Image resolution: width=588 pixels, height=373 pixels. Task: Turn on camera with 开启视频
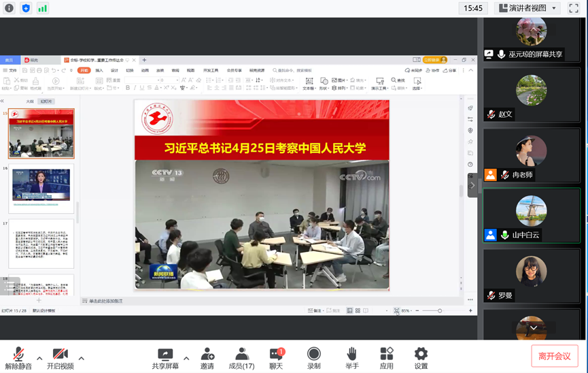pyautogui.click(x=60, y=358)
